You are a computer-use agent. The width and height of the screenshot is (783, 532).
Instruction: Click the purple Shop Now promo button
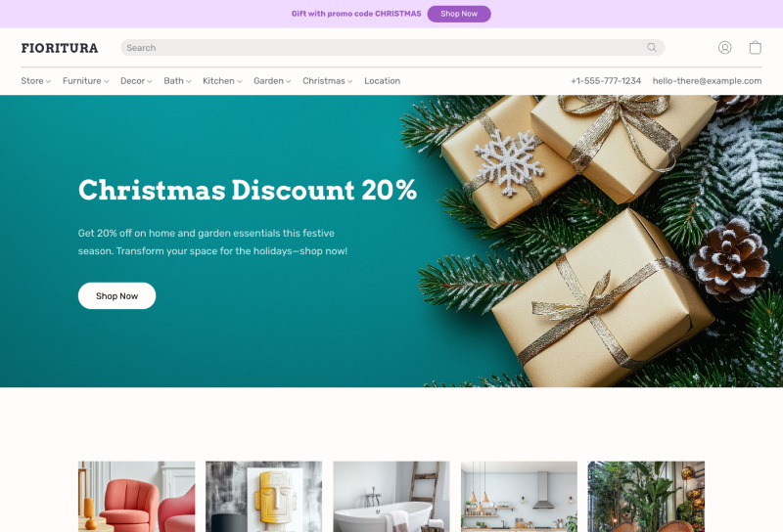pyautogui.click(x=459, y=14)
